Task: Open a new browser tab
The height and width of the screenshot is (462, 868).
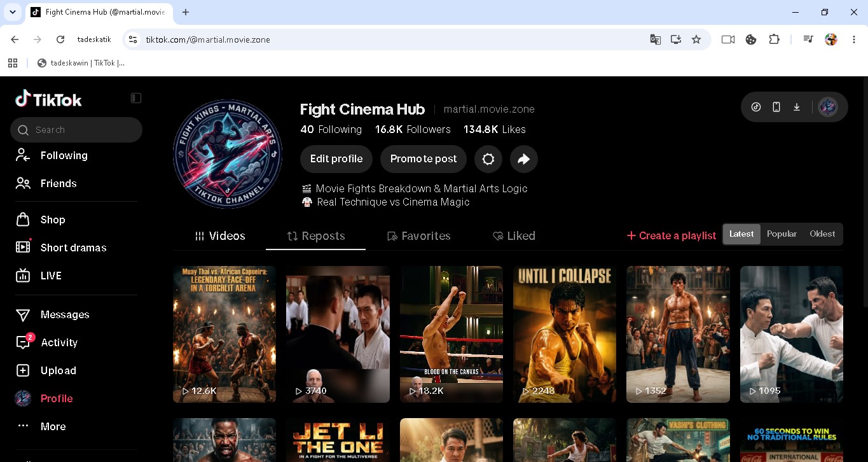Action: click(x=186, y=12)
